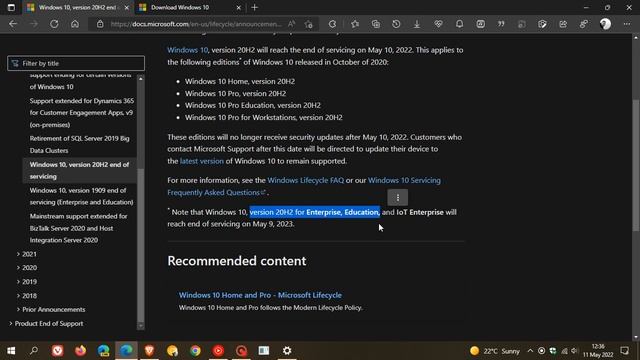
Task: Open a new tab with plus button
Action: pyautogui.click(x=255, y=7)
